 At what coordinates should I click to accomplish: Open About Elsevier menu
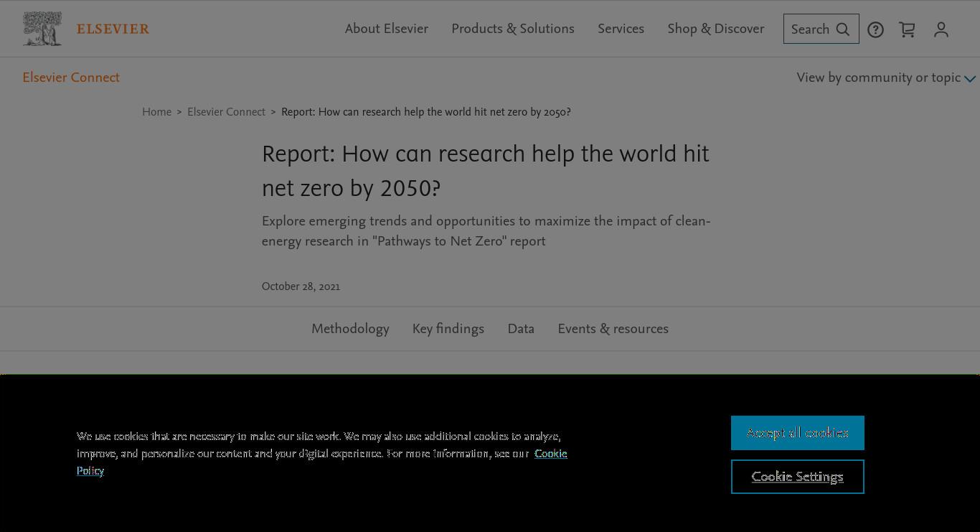[387, 29]
